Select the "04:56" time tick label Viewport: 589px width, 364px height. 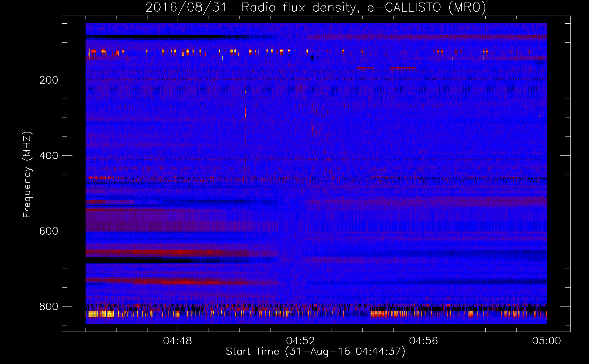tap(424, 341)
